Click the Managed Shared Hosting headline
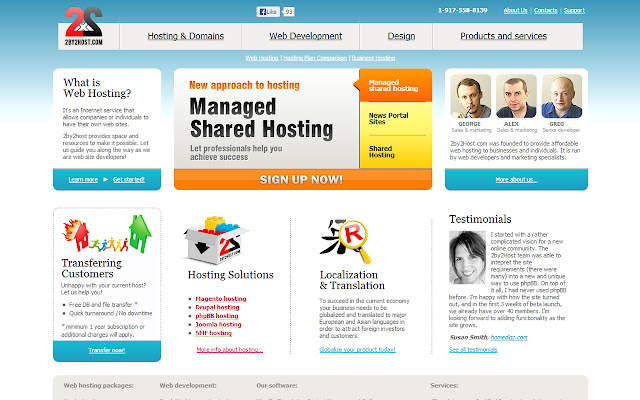This screenshot has width=640, height=400. (261, 118)
